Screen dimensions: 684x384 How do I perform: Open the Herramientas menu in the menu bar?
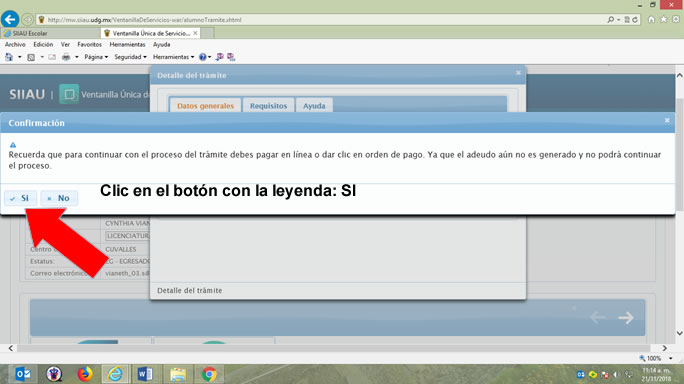pyautogui.click(x=127, y=45)
